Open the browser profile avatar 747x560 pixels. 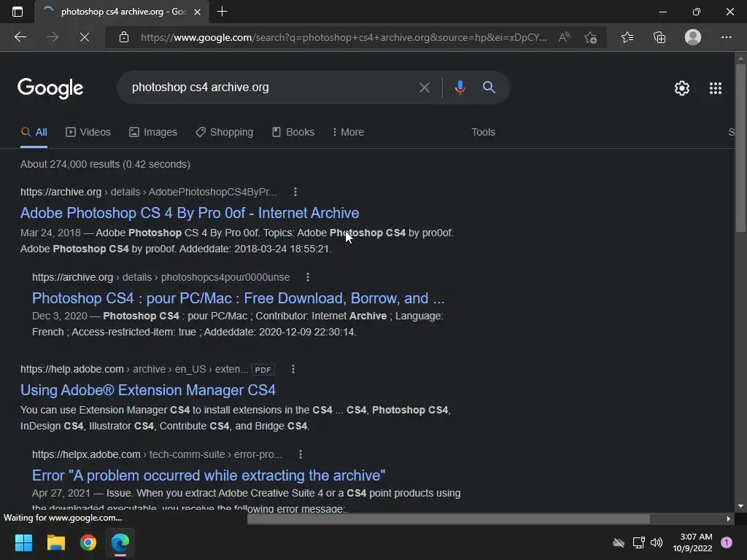click(693, 37)
